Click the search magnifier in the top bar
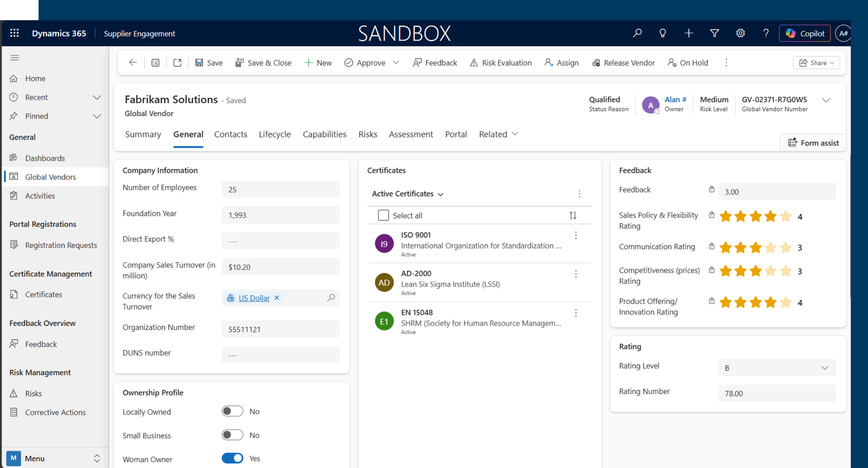Viewport: 868px width, 468px height. (x=637, y=33)
